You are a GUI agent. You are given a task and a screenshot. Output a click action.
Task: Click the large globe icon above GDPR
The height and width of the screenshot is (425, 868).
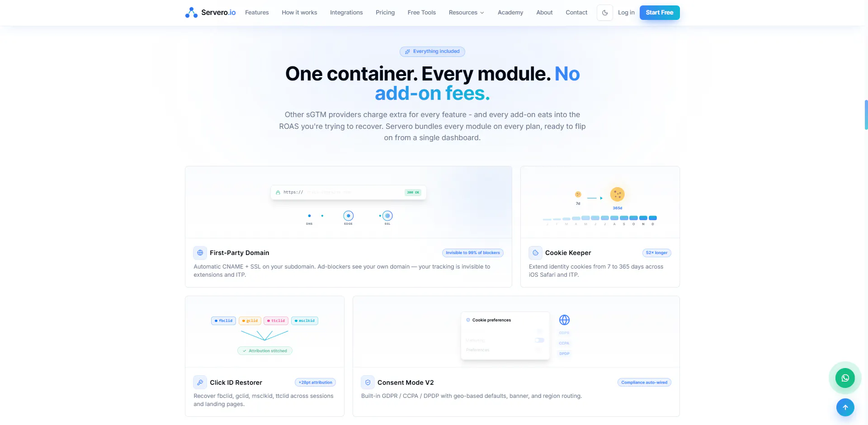pyautogui.click(x=564, y=320)
